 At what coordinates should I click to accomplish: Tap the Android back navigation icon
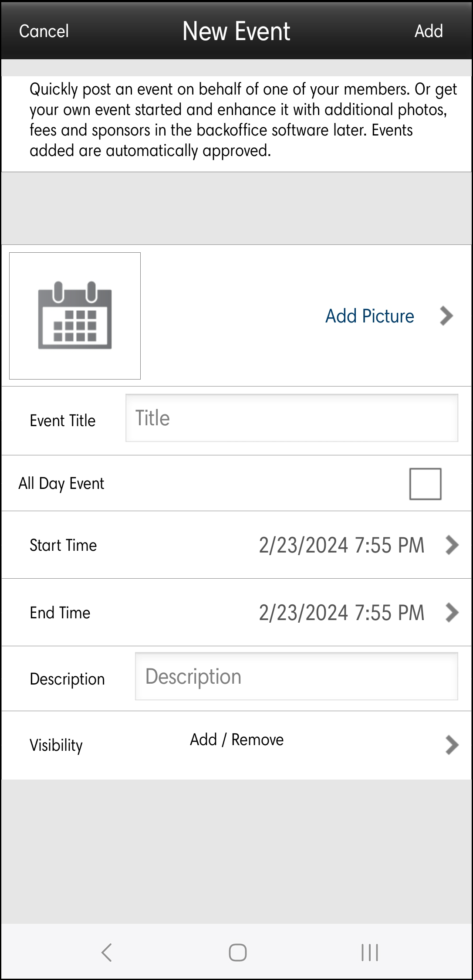click(x=107, y=952)
